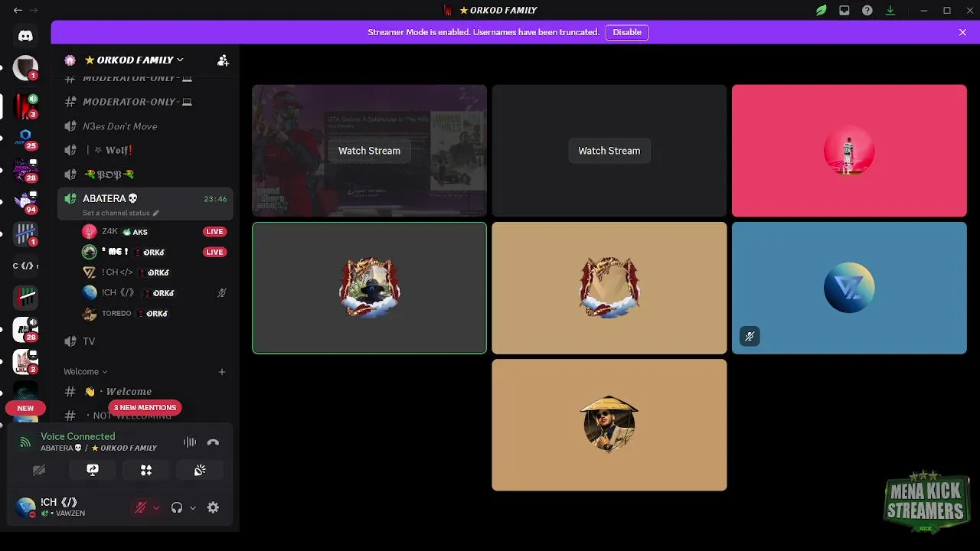
Task: Watch Stream on the GTA stream tile
Action: coord(369,151)
